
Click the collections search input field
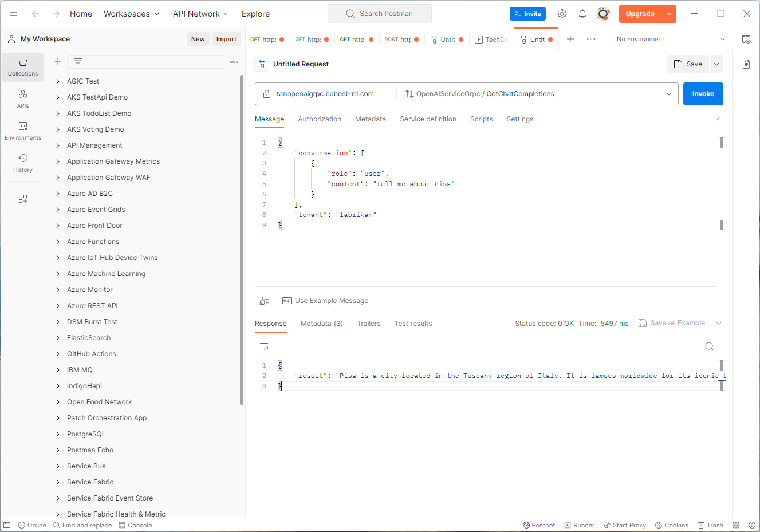pyautogui.click(x=146, y=62)
